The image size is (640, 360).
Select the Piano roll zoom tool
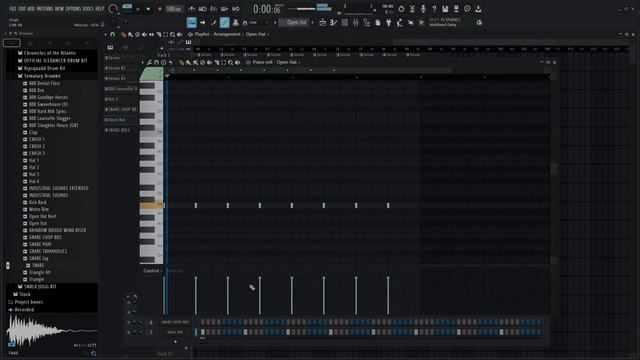[231, 62]
